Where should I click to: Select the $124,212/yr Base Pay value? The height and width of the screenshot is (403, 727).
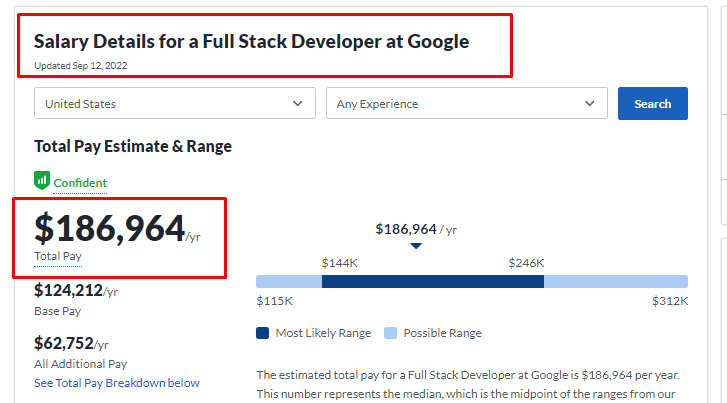coord(76,291)
